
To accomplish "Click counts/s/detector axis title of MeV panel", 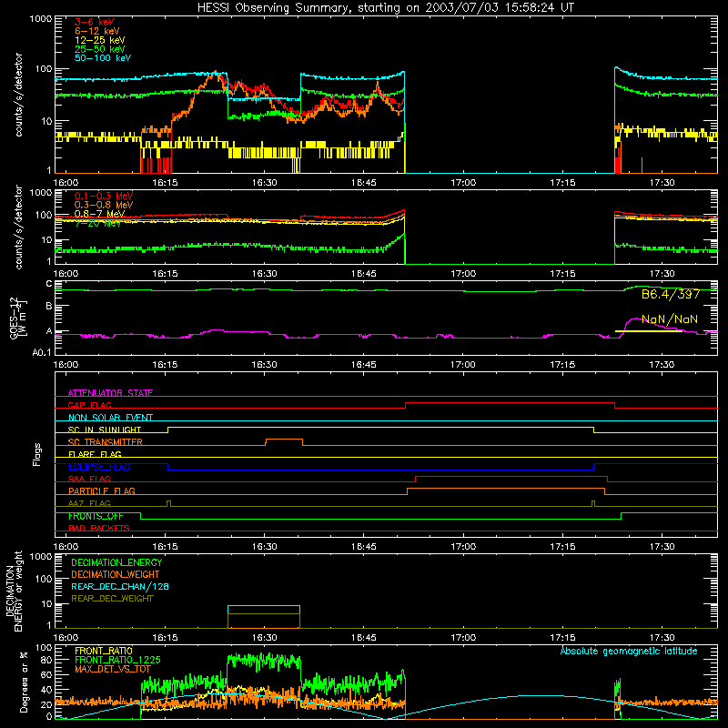I will [18, 227].
